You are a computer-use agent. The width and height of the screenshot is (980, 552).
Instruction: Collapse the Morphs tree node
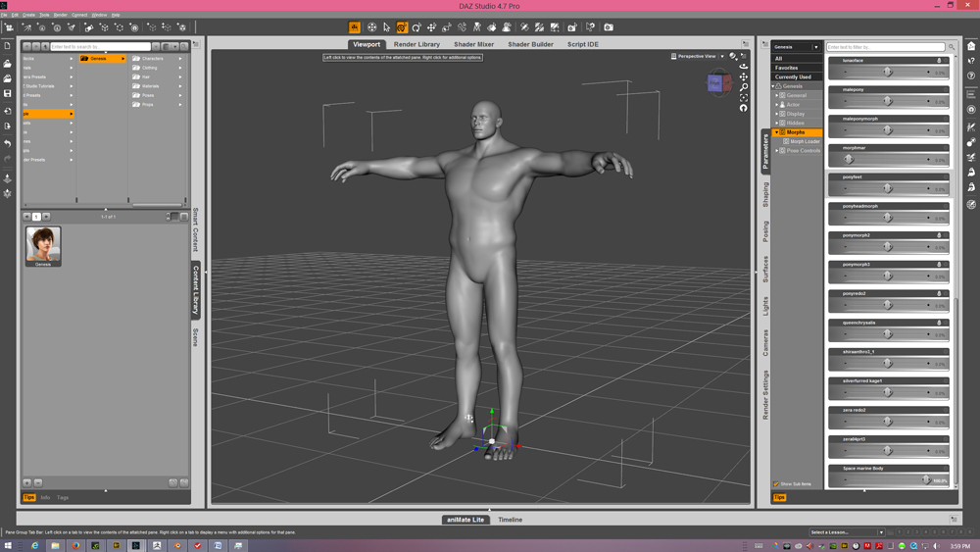click(777, 132)
